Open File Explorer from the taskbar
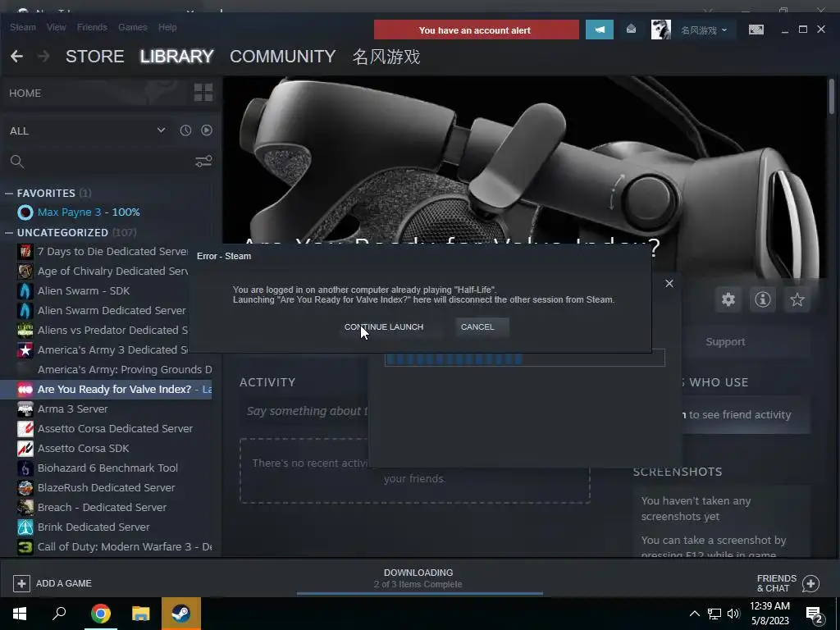The height and width of the screenshot is (630, 840). 141,614
